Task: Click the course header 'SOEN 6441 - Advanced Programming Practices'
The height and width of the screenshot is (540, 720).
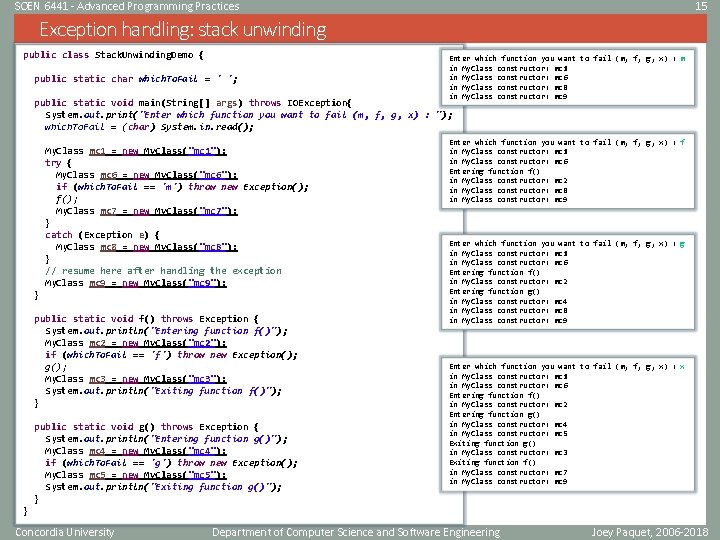Action: click(127, 6)
